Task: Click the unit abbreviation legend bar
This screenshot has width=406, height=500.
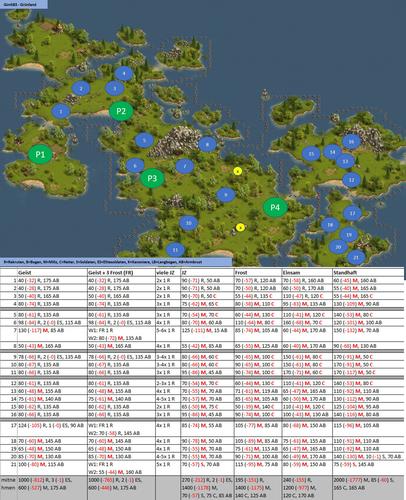Action: click(x=116, y=262)
